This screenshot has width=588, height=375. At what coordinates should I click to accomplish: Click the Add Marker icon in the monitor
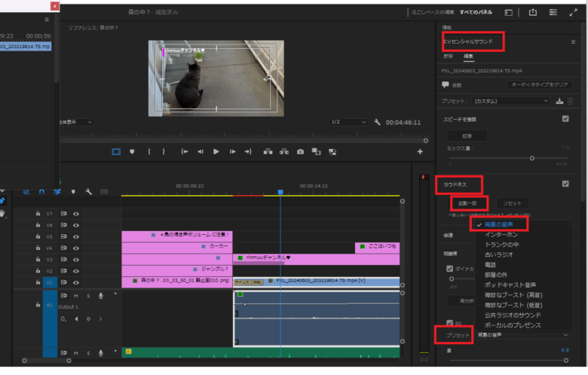tap(132, 151)
